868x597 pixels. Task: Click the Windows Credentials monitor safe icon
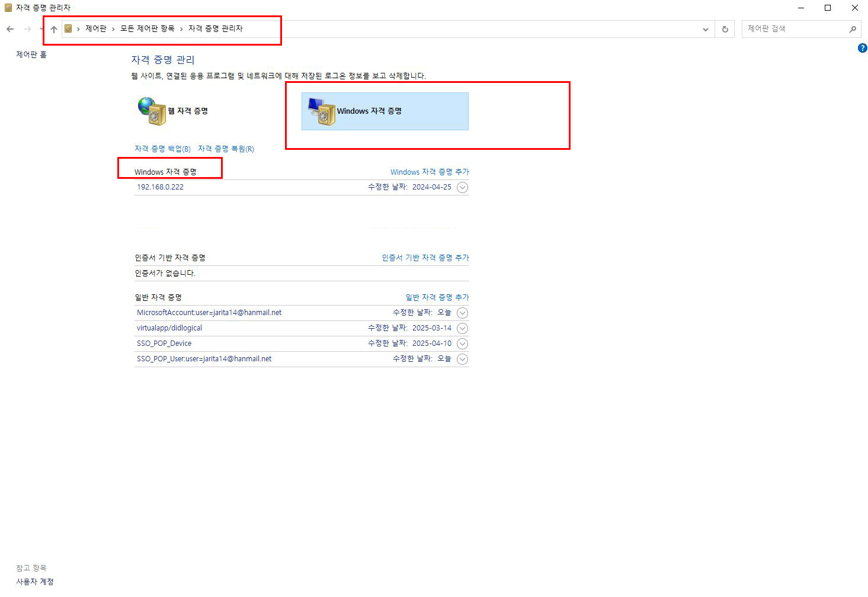(322, 111)
